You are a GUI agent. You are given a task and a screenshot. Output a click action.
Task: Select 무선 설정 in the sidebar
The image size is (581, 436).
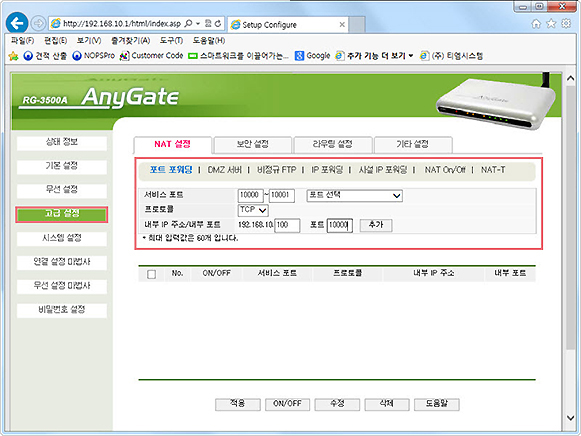(62, 191)
